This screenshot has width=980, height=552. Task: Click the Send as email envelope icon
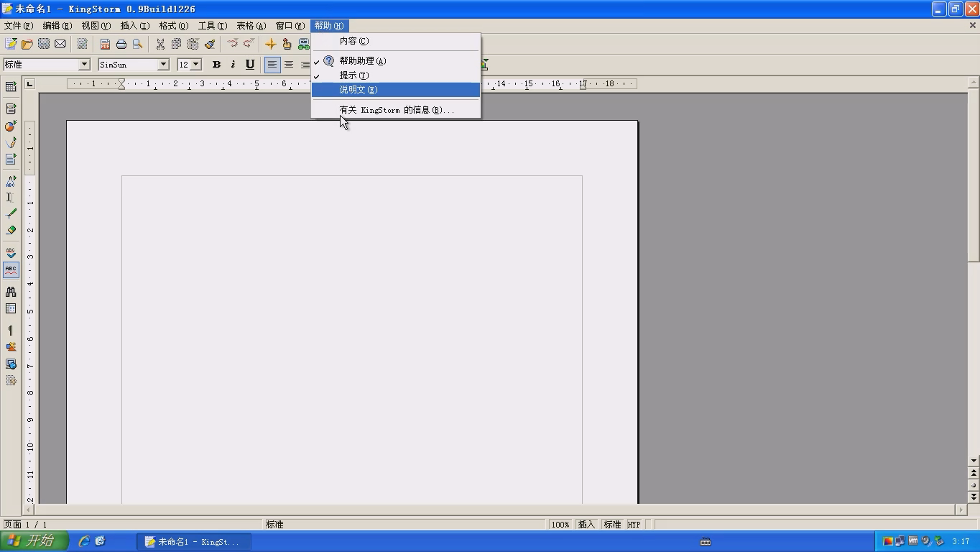click(60, 44)
